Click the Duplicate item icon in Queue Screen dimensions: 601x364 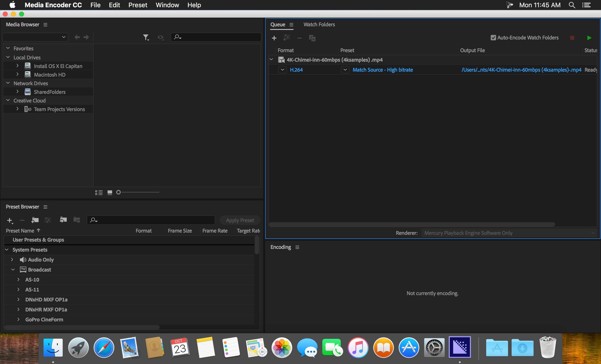pyautogui.click(x=313, y=38)
